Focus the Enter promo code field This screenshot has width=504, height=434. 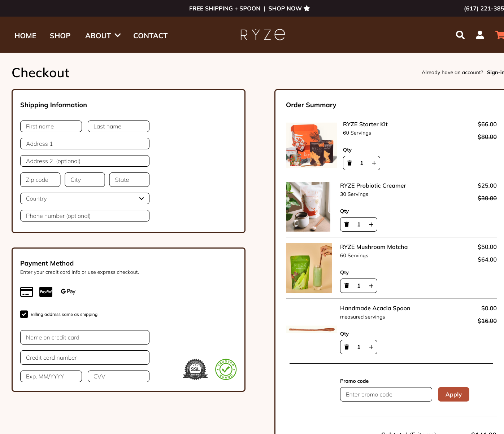386,394
